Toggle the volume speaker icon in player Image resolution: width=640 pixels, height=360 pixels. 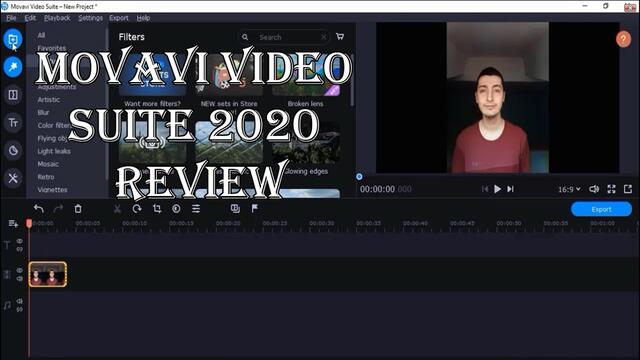coord(594,189)
